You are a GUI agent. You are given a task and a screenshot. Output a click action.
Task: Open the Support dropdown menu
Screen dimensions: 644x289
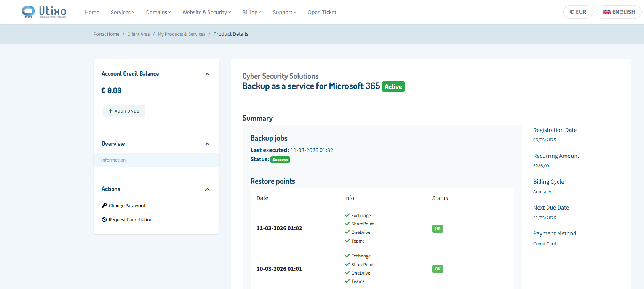(x=284, y=12)
